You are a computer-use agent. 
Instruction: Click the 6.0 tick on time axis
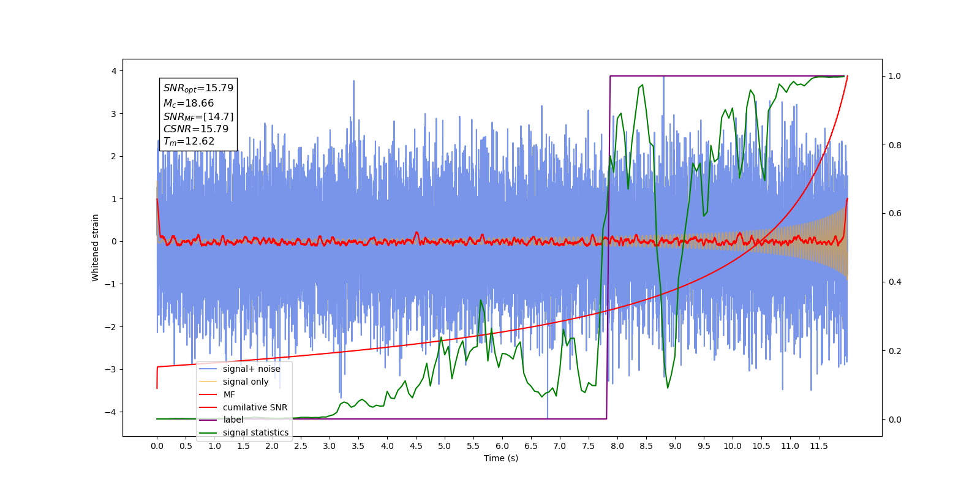click(502, 446)
